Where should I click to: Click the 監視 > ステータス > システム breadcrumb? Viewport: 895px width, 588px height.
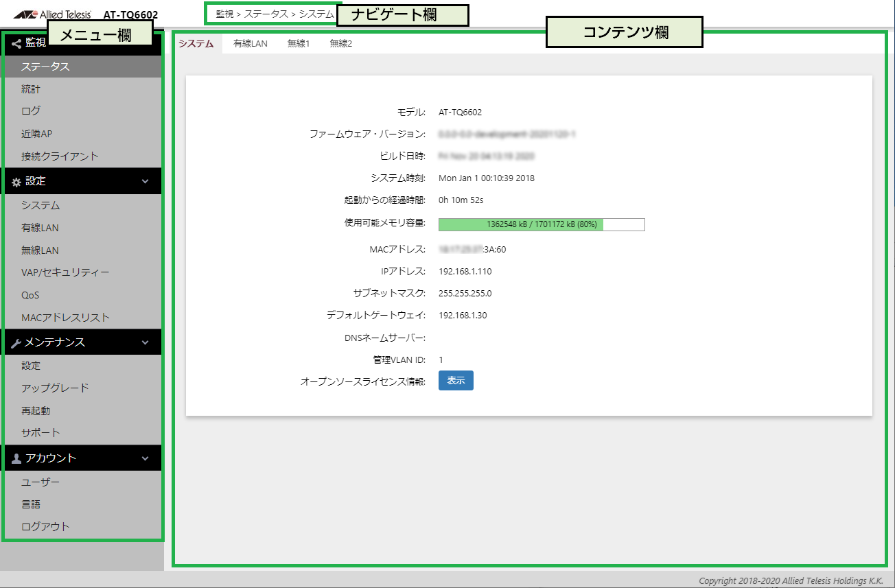pos(275,14)
